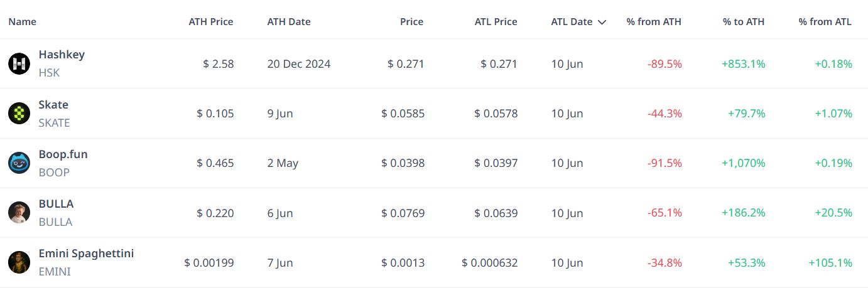Viewport: 868px width, 288px height.
Task: Open the Skate coin name link
Action: 53,105
